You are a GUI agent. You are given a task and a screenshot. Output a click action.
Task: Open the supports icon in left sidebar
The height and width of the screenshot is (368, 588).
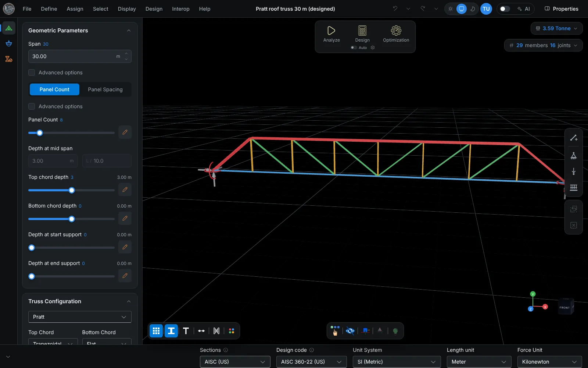[x=9, y=43]
